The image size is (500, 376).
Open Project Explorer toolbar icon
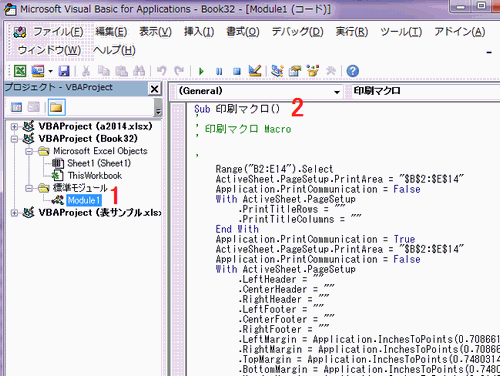pyautogui.click(x=277, y=71)
